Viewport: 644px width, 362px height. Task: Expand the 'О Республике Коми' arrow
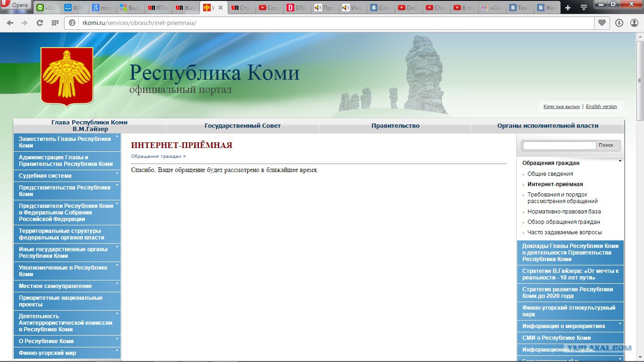(x=117, y=339)
